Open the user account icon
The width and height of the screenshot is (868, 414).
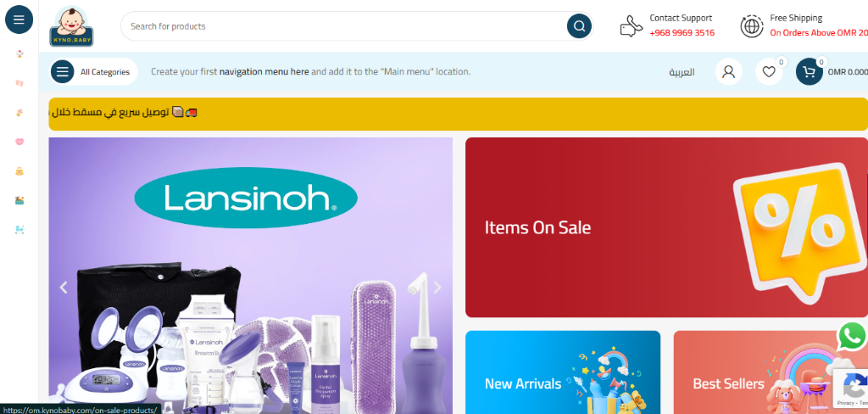tap(728, 71)
